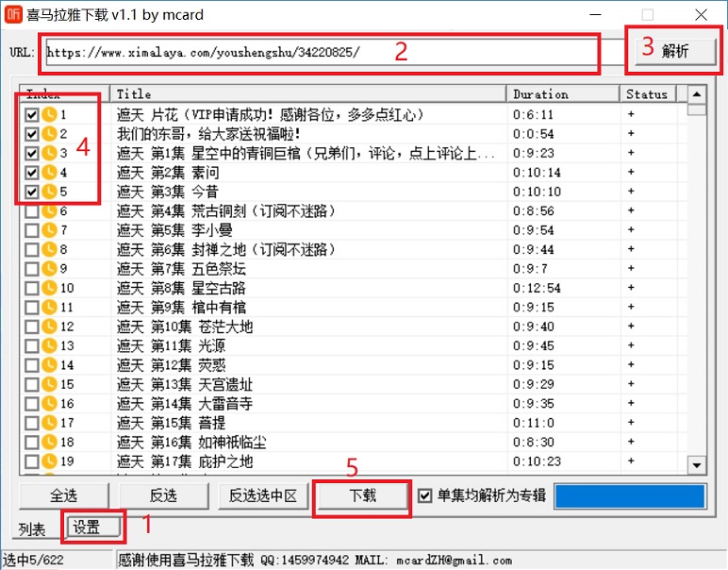Click the duration value 0:12:54
728x570 pixels.
537,288
